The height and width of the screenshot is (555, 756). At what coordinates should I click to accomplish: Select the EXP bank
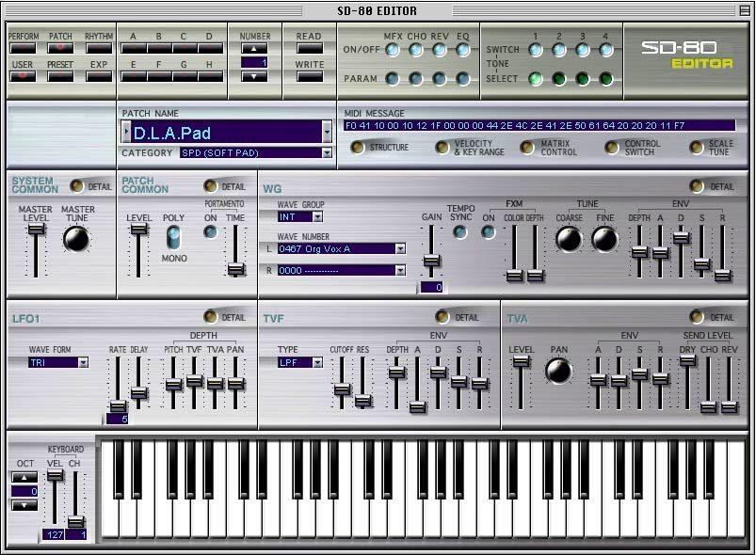[98, 76]
